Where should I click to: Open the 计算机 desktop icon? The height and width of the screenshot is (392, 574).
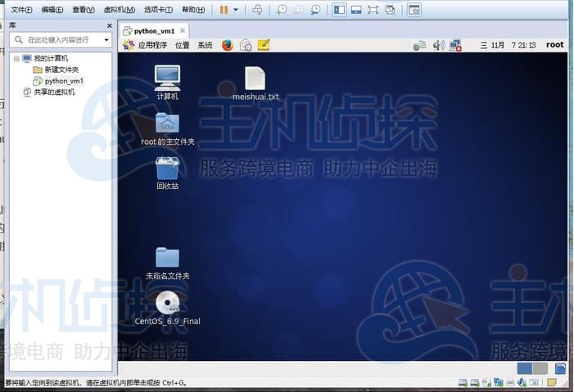coord(167,78)
